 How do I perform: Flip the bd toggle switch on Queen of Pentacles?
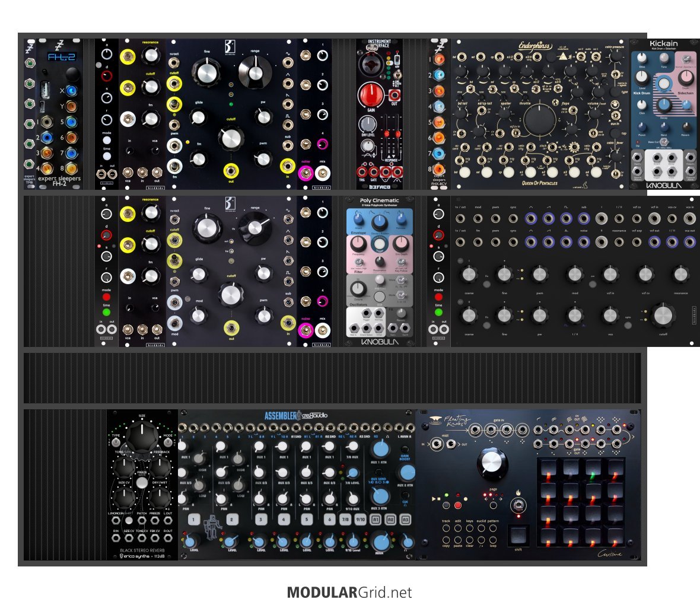[x=472, y=89]
